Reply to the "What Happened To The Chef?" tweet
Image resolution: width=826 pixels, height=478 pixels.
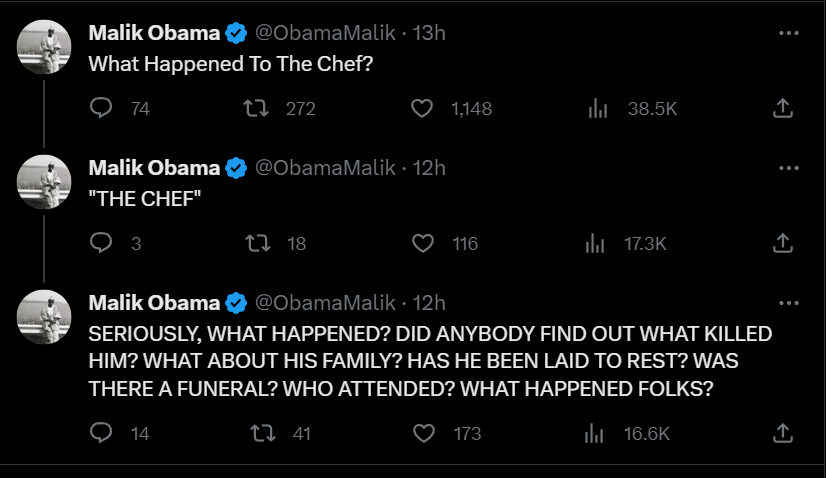pos(102,108)
